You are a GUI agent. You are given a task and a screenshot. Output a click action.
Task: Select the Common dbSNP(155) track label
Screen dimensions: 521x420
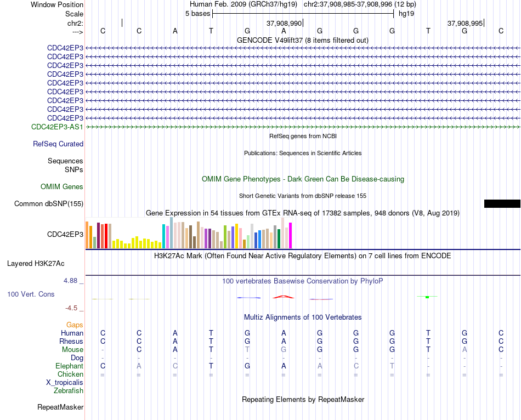pos(49,203)
